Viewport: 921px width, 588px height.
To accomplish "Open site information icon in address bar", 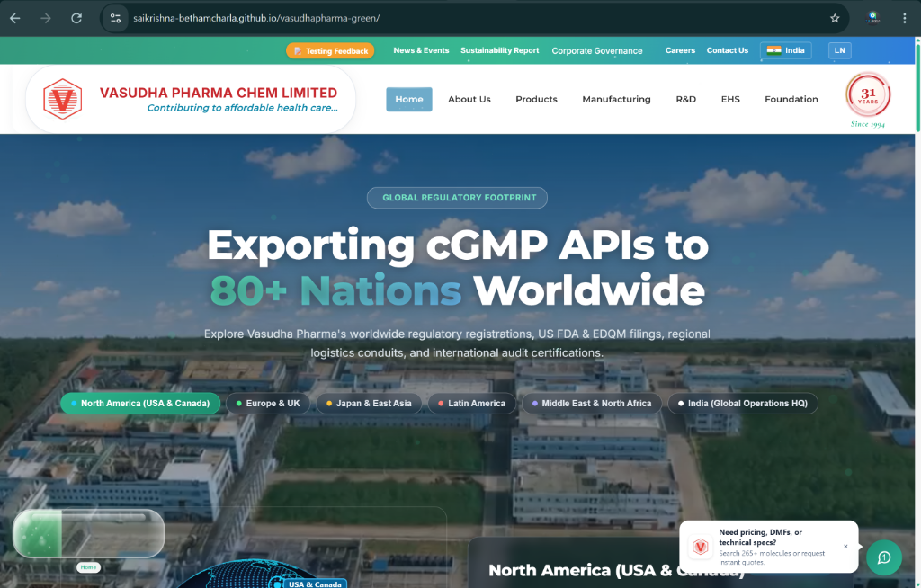I will click(116, 18).
